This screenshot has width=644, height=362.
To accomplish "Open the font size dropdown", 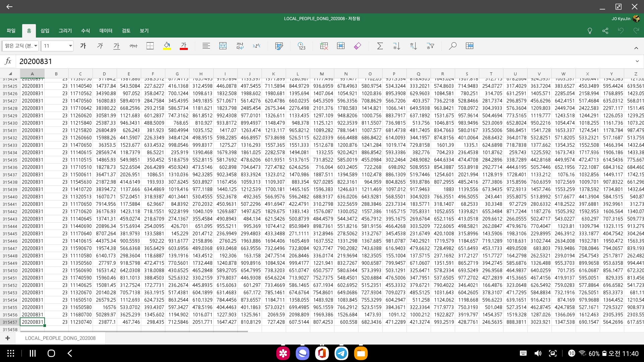I will click(x=57, y=46).
